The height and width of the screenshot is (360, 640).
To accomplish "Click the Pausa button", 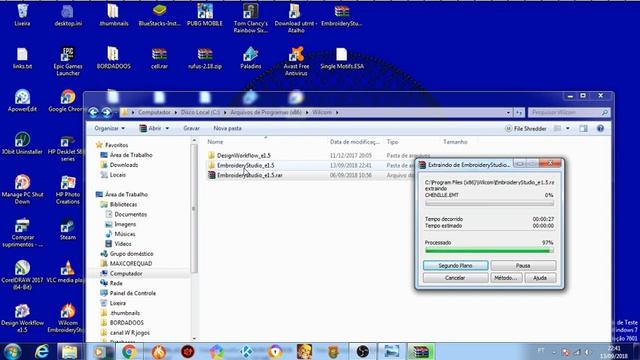I will pos(523,265).
